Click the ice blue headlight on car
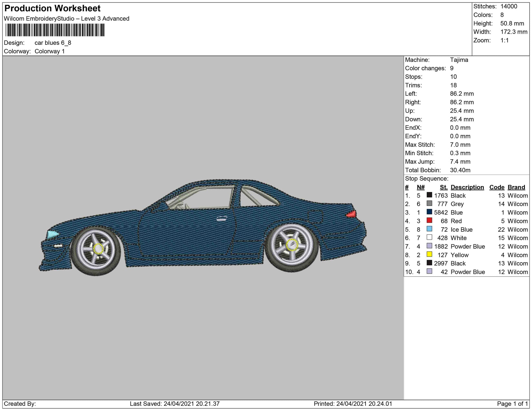 pos(53,234)
